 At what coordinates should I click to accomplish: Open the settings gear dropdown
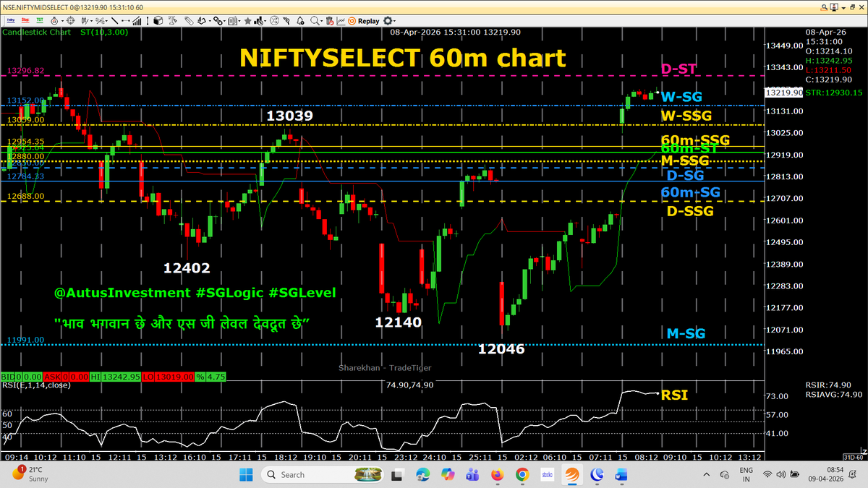(394, 22)
